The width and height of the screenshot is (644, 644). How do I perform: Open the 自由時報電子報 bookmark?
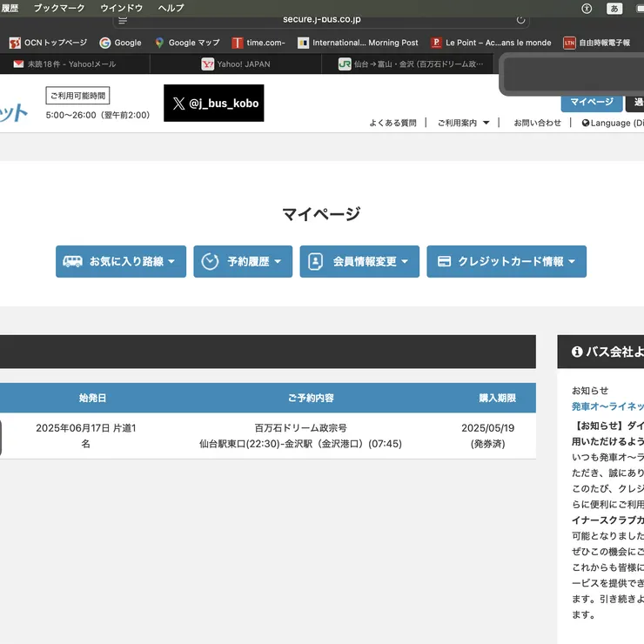point(601,43)
